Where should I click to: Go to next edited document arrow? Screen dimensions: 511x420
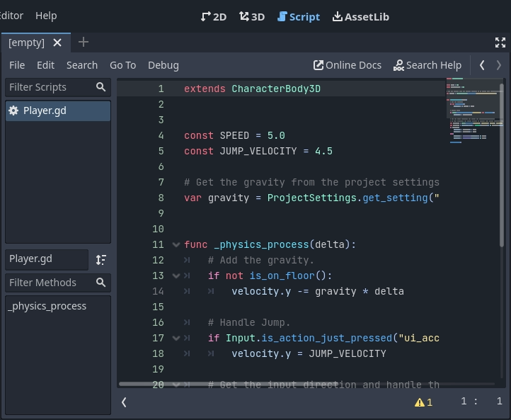[x=499, y=64]
